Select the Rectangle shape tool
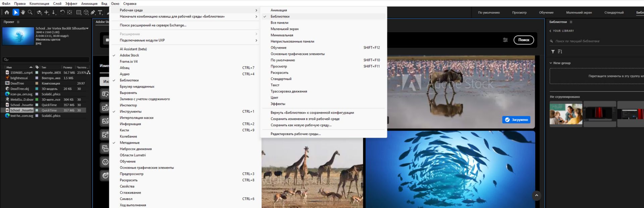Screen dimensions: 644x208 click(x=78, y=12)
